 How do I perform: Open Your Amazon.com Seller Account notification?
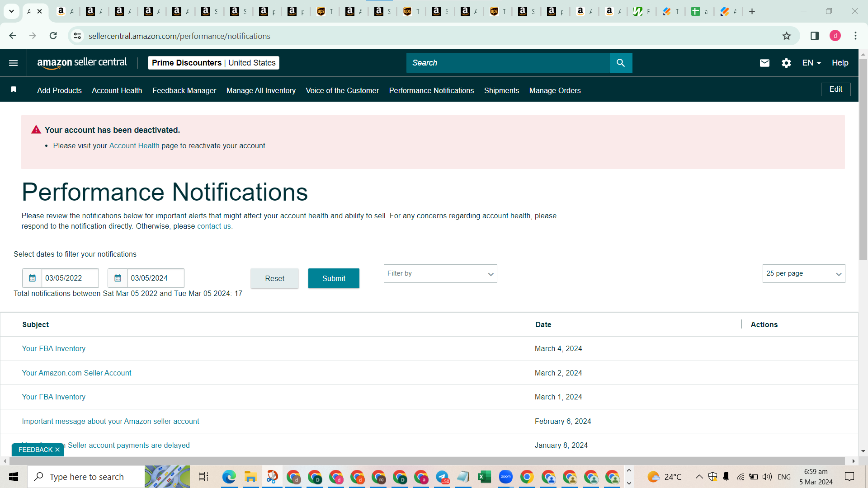click(x=77, y=373)
